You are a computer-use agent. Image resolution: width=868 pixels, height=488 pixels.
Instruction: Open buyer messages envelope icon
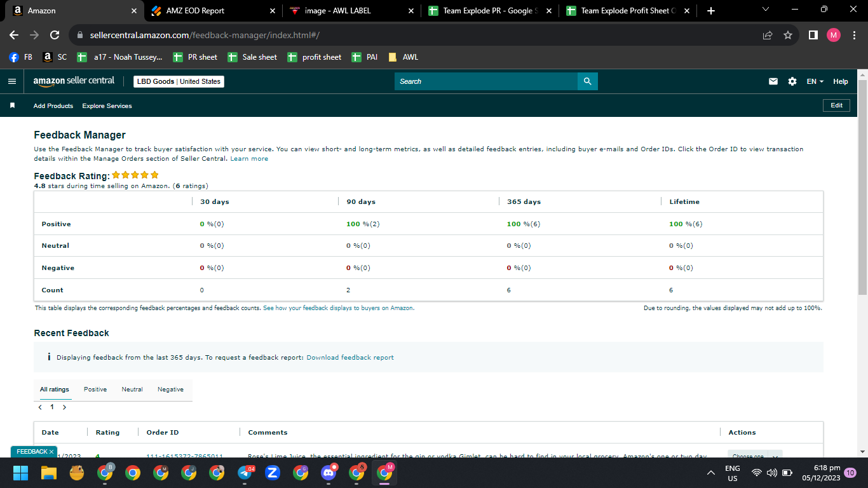[x=773, y=81]
